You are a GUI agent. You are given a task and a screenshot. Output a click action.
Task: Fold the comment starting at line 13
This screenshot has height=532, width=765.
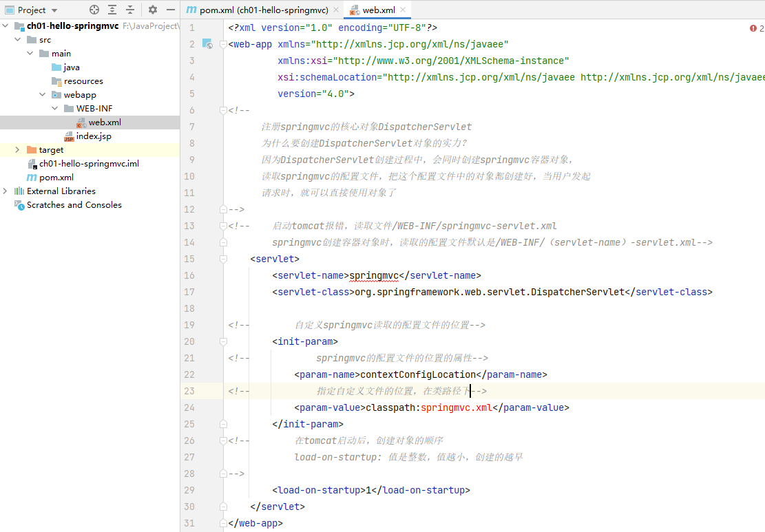pos(223,226)
